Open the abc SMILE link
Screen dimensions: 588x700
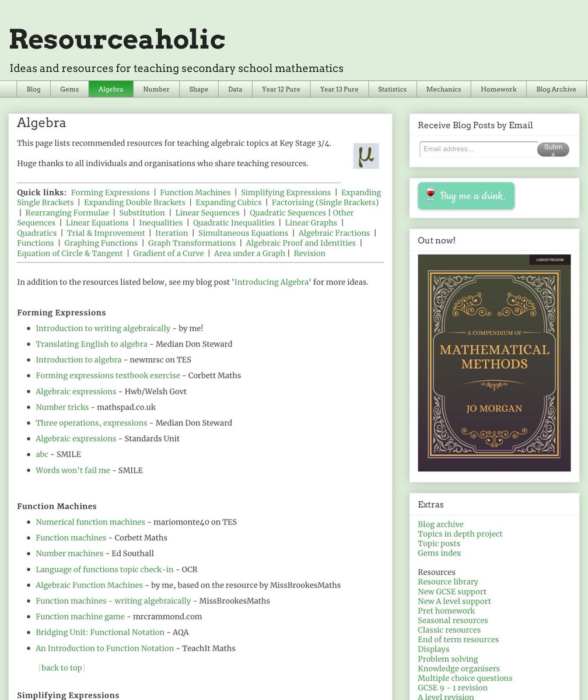click(x=42, y=454)
